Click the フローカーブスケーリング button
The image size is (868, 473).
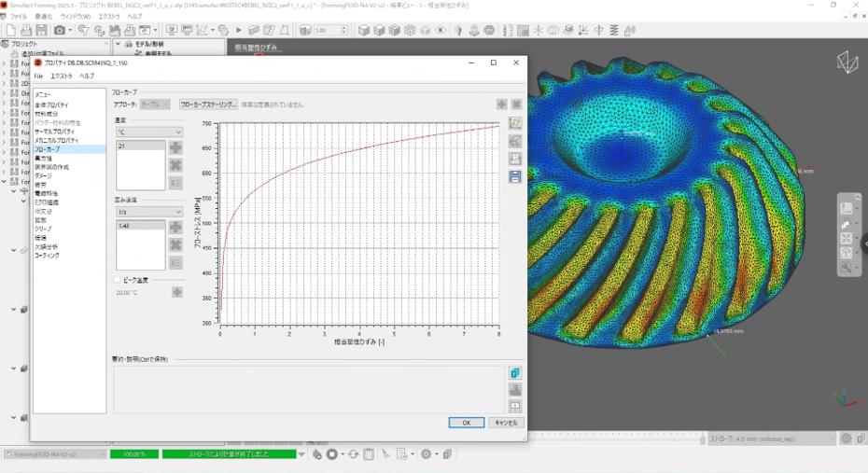point(208,104)
